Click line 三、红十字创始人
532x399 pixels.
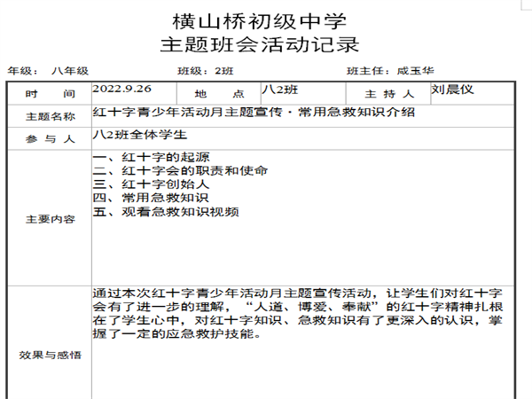tap(151, 184)
